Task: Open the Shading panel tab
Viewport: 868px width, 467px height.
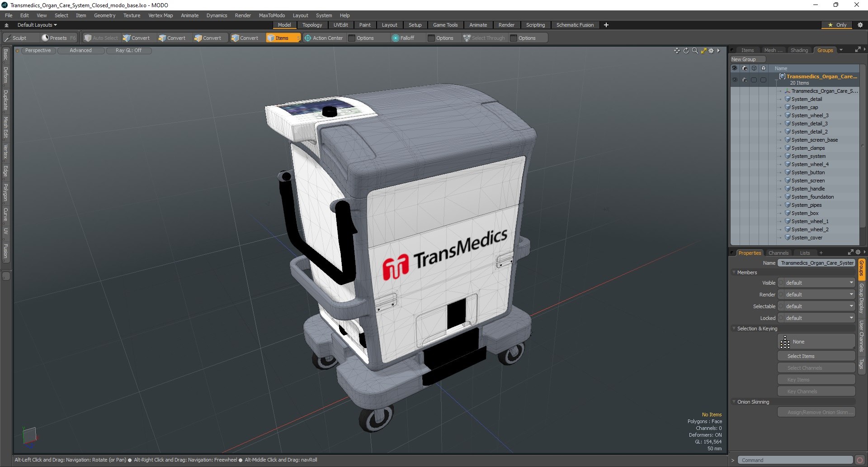Action: [799, 50]
